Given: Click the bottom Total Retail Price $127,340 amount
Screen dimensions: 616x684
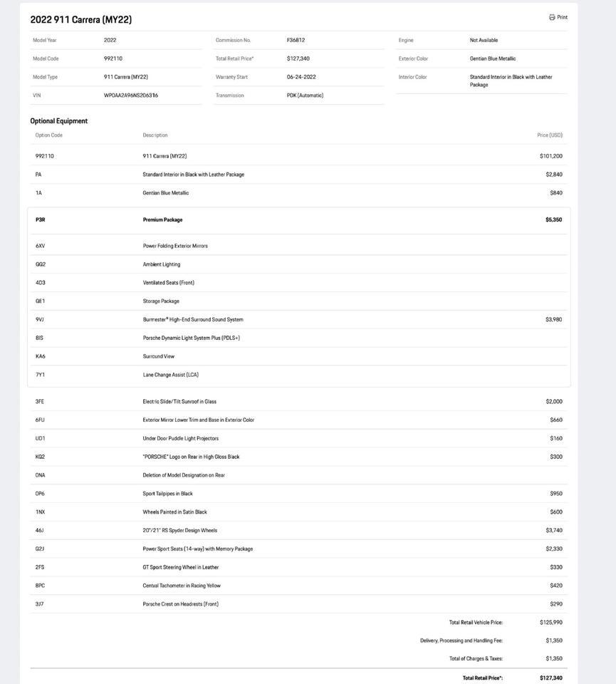Looking at the screenshot, I should (550, 678).
